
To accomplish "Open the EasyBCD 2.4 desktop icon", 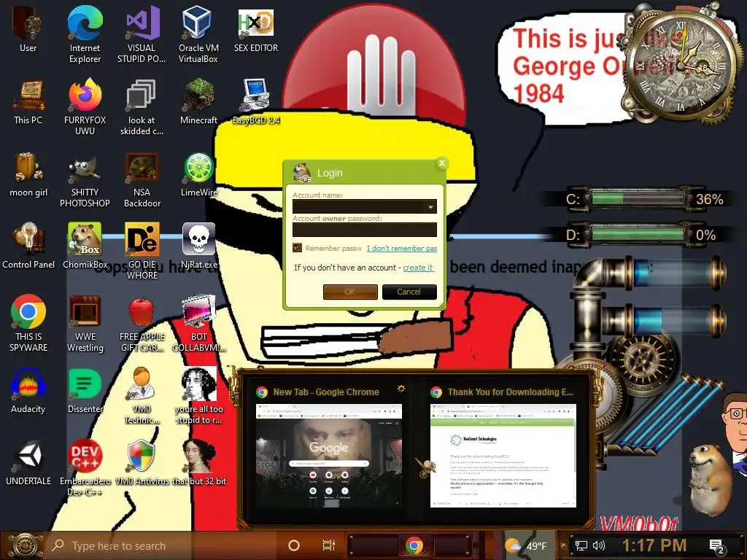I will click(x=256, y=102).
